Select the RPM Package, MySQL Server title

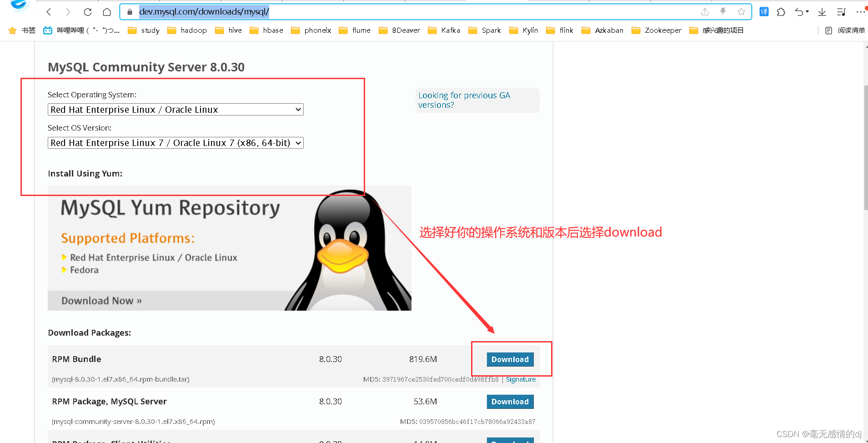pos(109,402)
